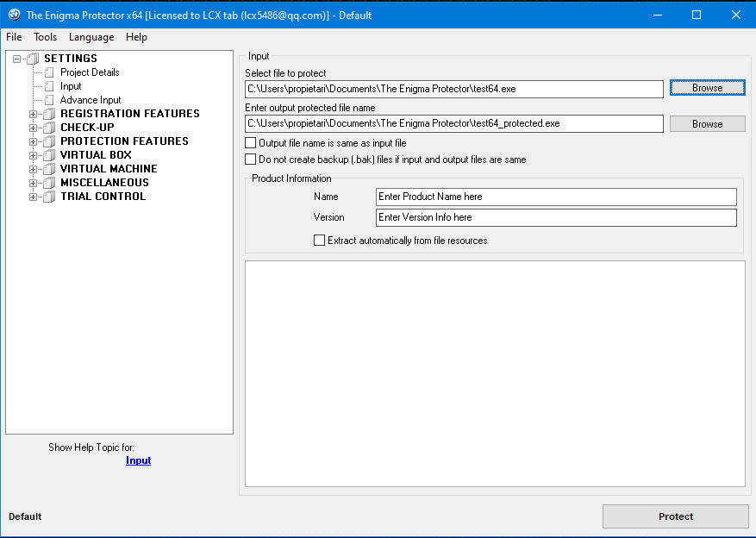The height and width of the screenshot is (538, 756).
Task: Click the VIRTUAL BOX folder icon
Action: tap(49, 155)
